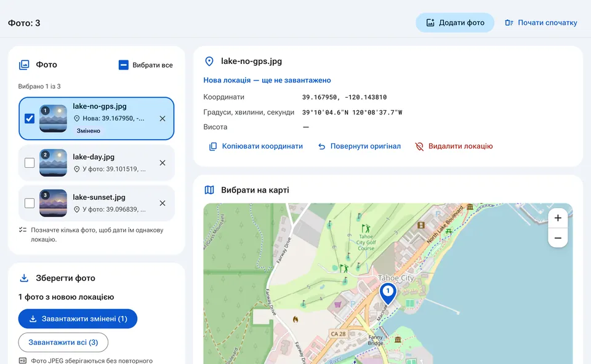The height and width of the screenshot is (364, 591).
Task: Click the Tahoe City label on map
Action: tap(396, 278)
